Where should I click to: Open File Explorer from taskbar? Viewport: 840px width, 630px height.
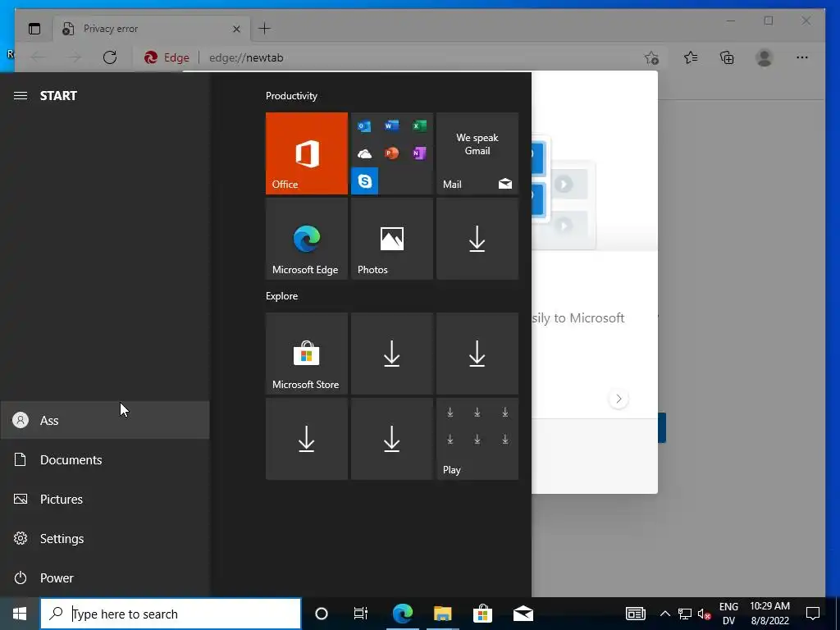[x=442, y=614]
